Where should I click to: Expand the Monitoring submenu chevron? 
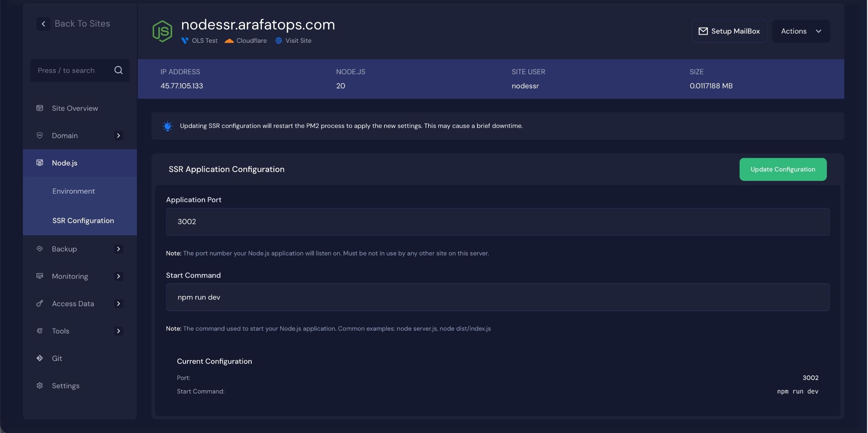[x=119, y=276]
